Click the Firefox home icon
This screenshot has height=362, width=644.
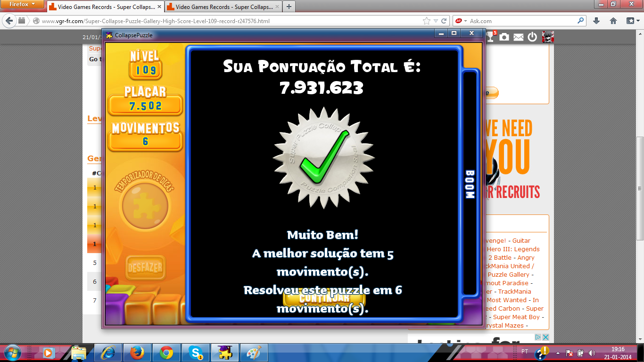[x=613, y=21]
